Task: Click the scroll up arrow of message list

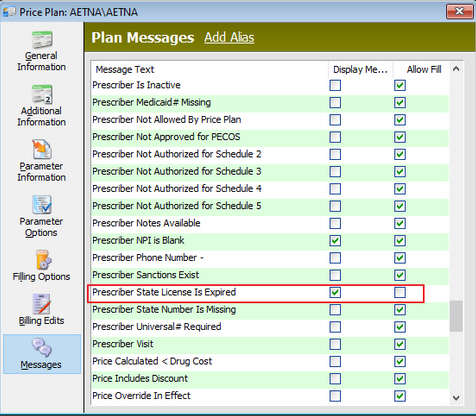Action: [456, 69]
